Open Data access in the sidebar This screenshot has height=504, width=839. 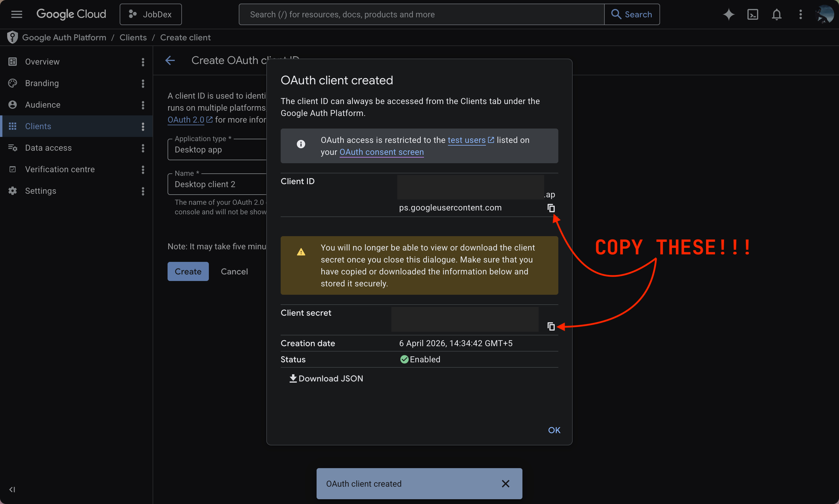[x=48, y=148]
